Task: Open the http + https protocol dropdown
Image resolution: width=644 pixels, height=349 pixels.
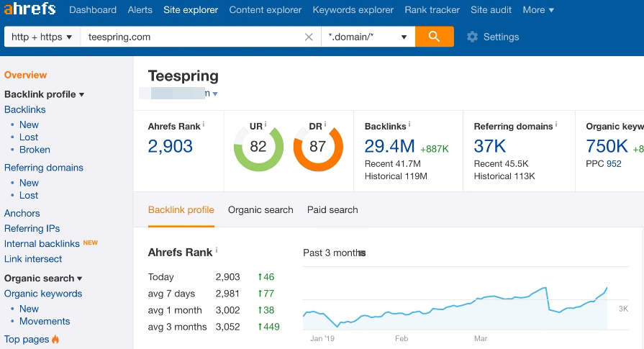Action: coord(42,37)
